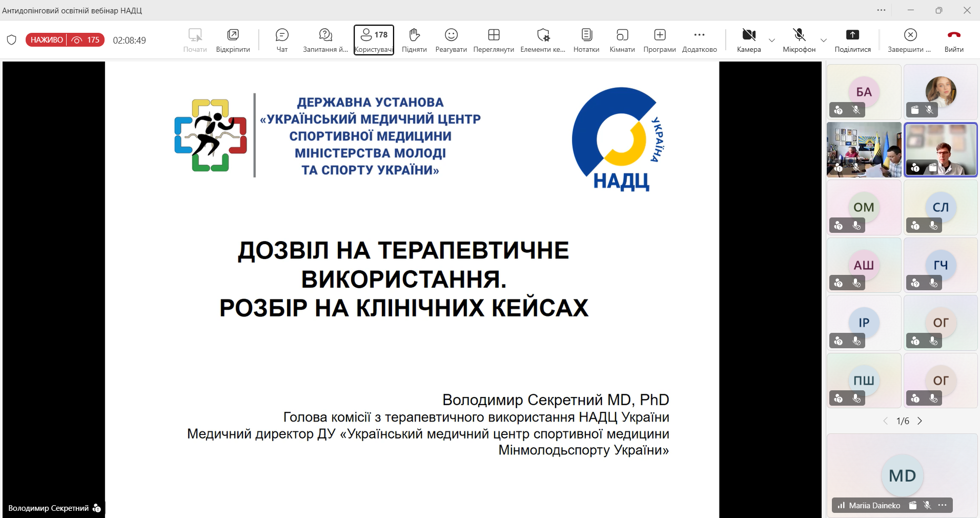Open title bar more options (…)
This screenshot has width=980, height=518.
pyautogui.click(x=881, y=10)
